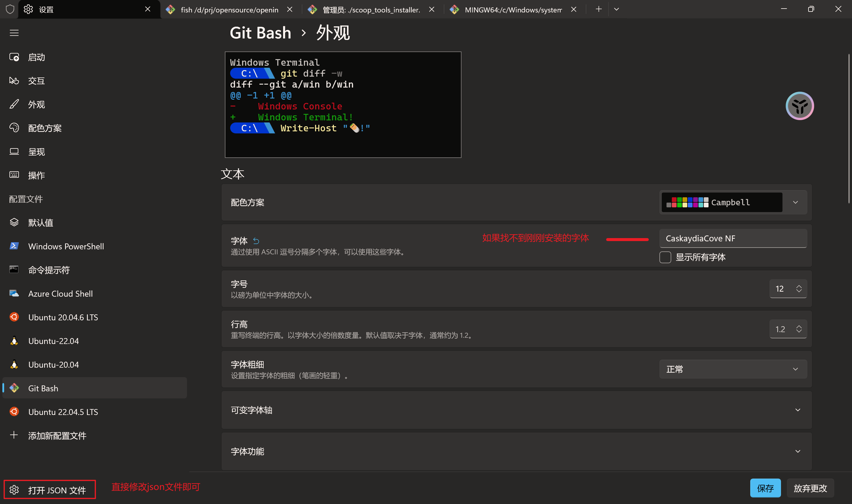The image size is (852, 504).
Task: Click the rendering (呈现) monitor icon
Action: tap(14, 151)
